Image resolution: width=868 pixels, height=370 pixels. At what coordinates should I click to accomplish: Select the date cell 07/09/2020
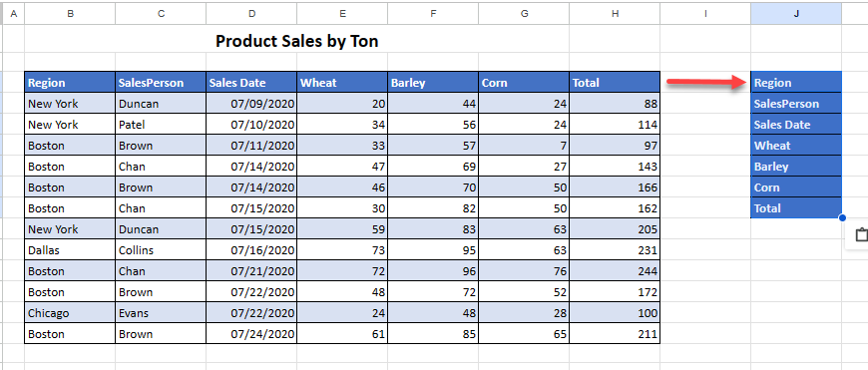pos(251,104)
